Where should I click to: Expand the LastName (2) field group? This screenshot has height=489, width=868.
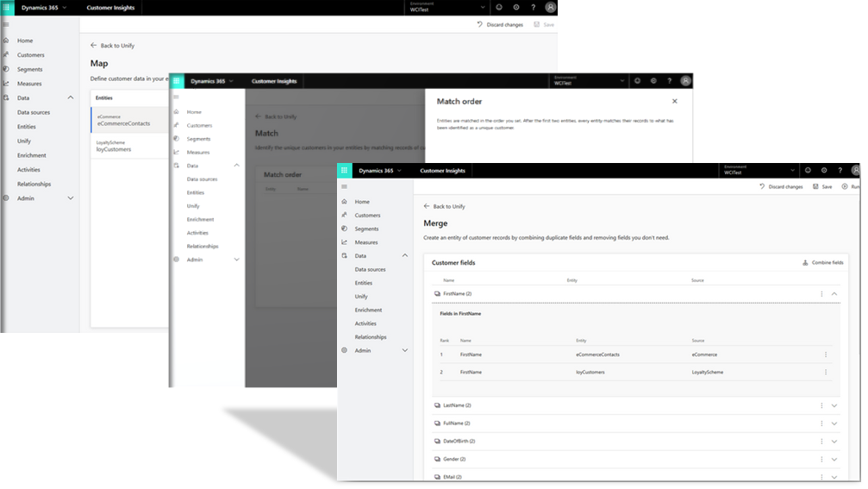[x=834, y=406]
